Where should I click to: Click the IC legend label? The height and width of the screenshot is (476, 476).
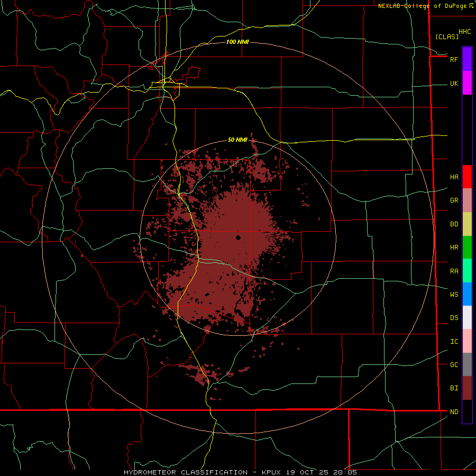[454, 341]
